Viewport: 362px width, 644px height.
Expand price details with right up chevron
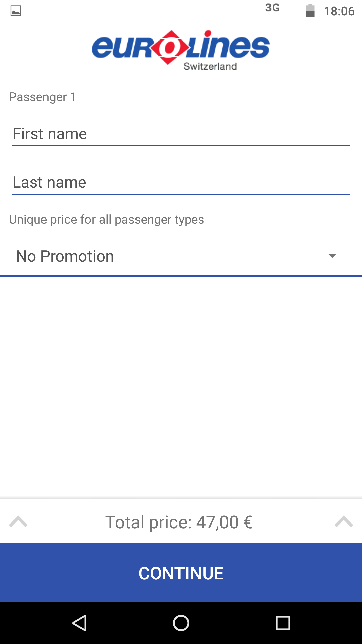[344, 521]
